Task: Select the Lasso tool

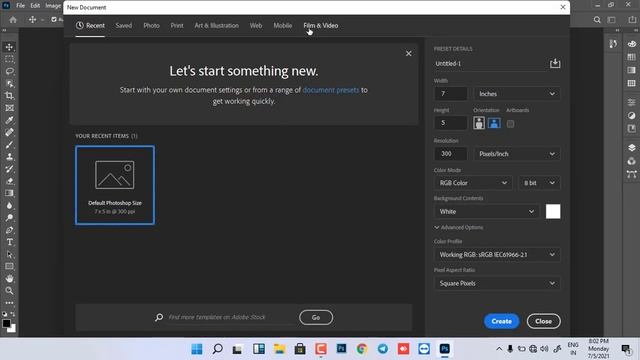Action: click(x=9, y=71)
